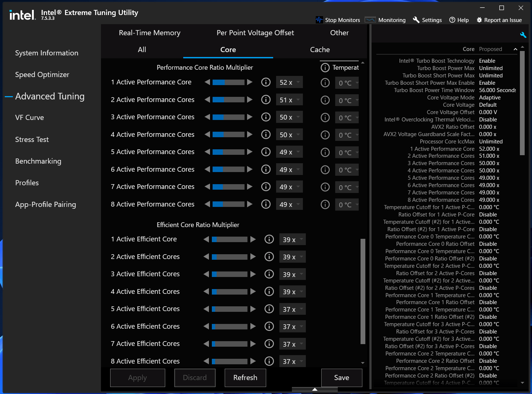
Task: Click the Report an Issue bug icon
Action: click(479, 20)
